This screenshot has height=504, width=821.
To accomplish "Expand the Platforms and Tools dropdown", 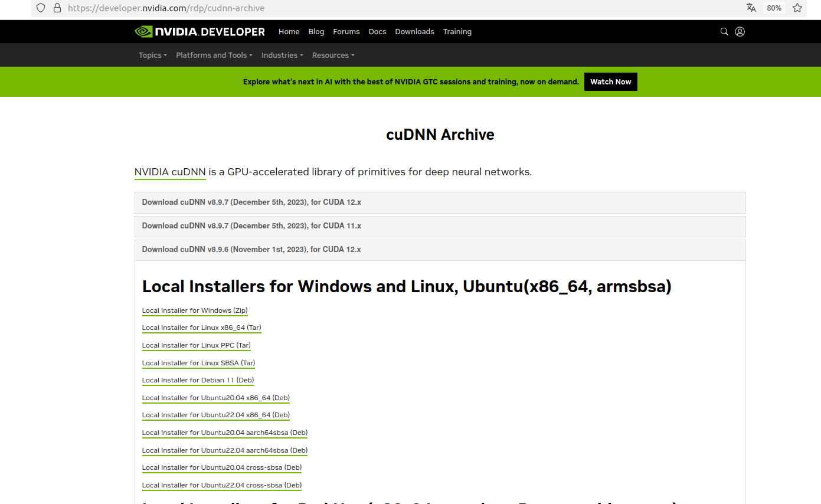I will [214, 55].
